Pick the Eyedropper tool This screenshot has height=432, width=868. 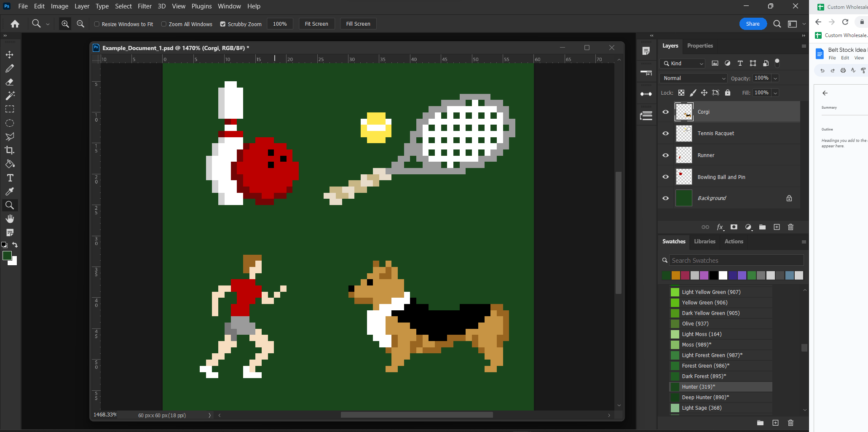coord(10,192)
